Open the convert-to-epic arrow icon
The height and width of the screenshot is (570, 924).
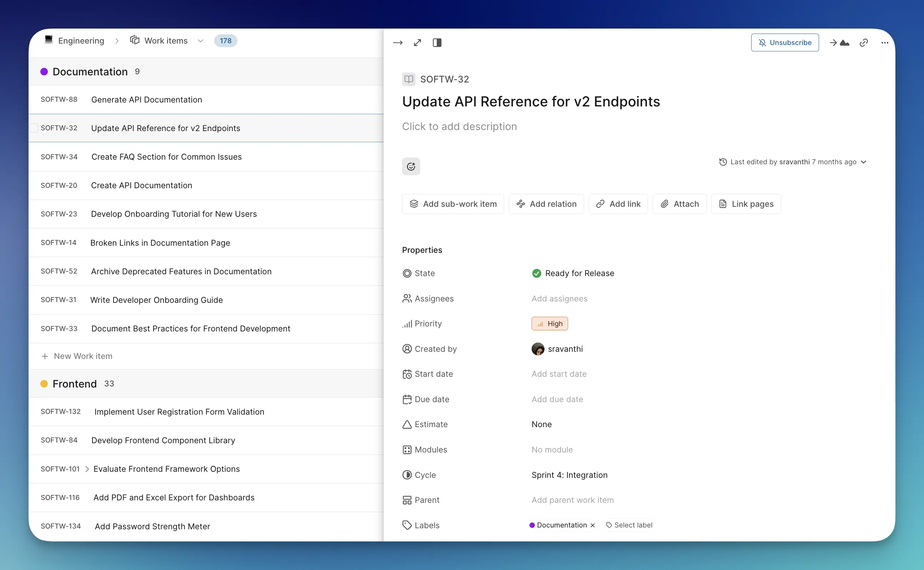coord(839,42)
